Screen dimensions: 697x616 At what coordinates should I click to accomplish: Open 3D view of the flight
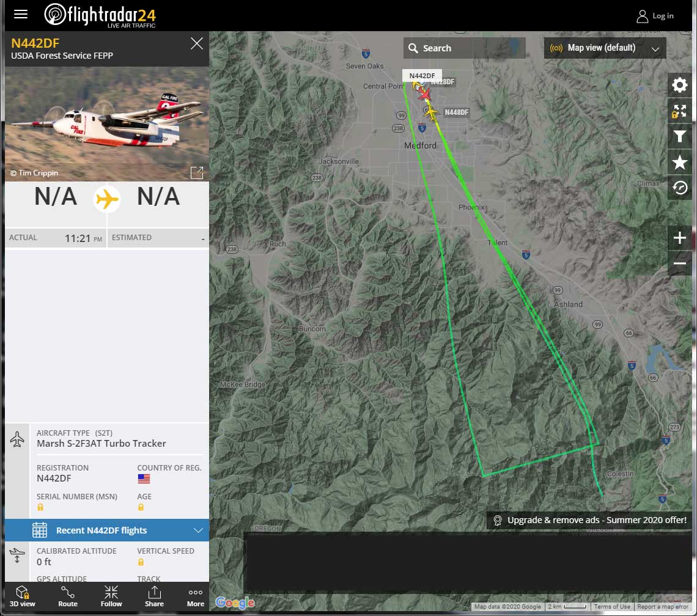point(22,596)
